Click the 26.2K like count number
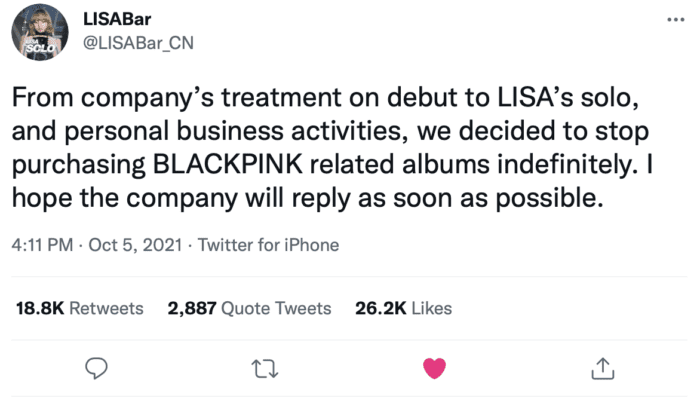Viewport: 700px width, 404px height. pyautogui.click(x=381, y=308)
